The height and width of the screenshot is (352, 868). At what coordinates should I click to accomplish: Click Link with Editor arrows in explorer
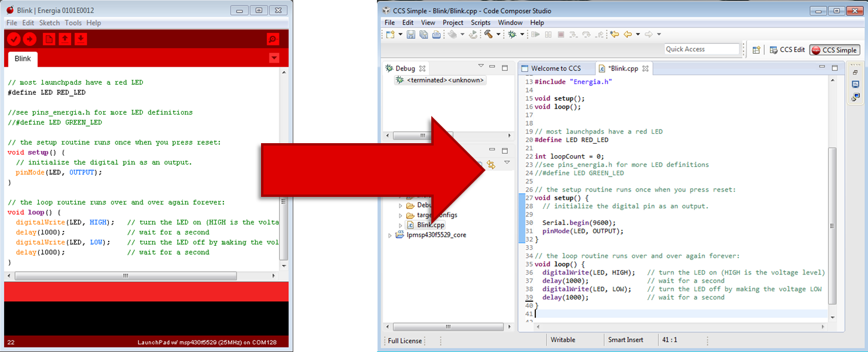492,165
